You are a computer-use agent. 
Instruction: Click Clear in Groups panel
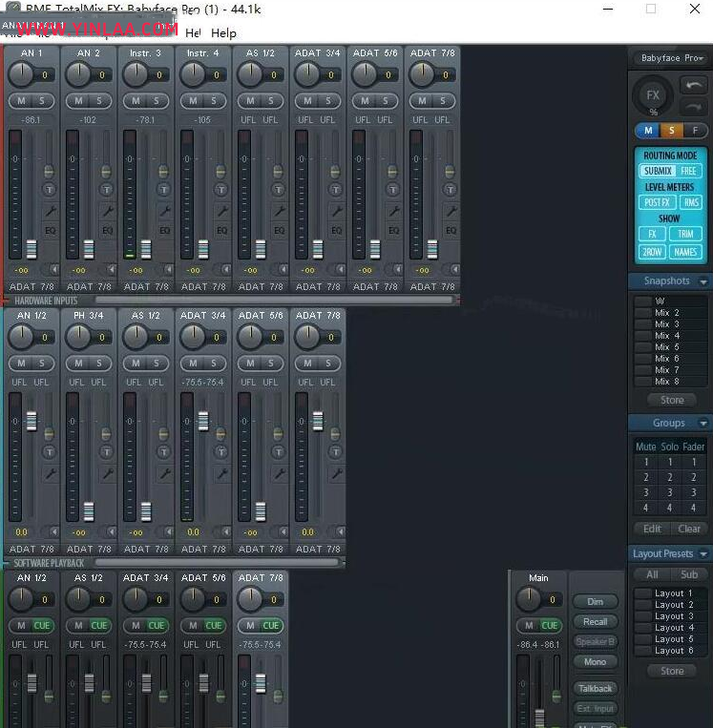click(x=689, y=529)
